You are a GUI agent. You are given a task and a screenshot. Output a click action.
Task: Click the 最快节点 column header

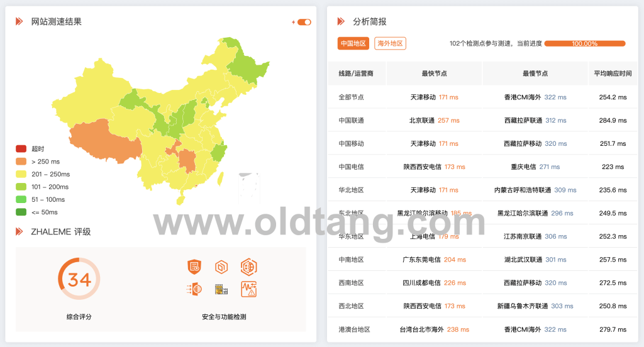click(434, 74)
